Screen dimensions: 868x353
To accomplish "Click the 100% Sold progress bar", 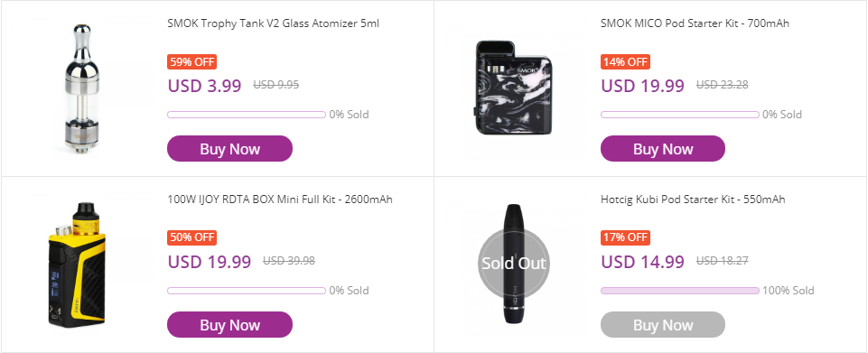I will 680,291.
